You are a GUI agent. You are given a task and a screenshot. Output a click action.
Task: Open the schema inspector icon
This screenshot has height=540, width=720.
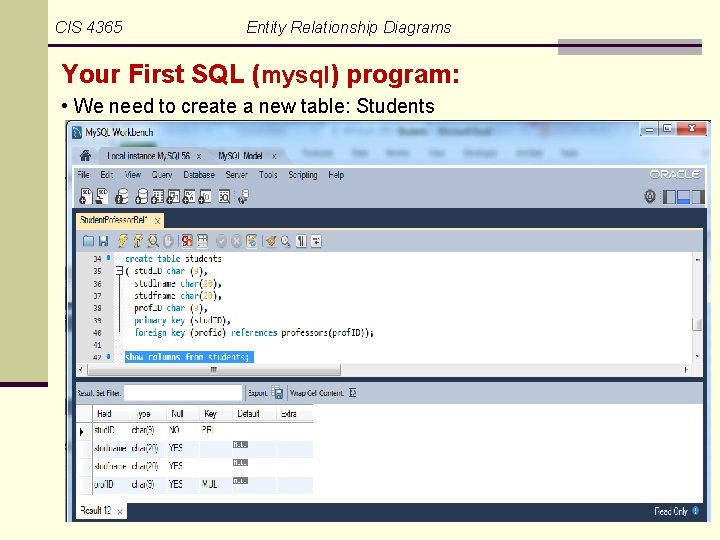(122, 196)
